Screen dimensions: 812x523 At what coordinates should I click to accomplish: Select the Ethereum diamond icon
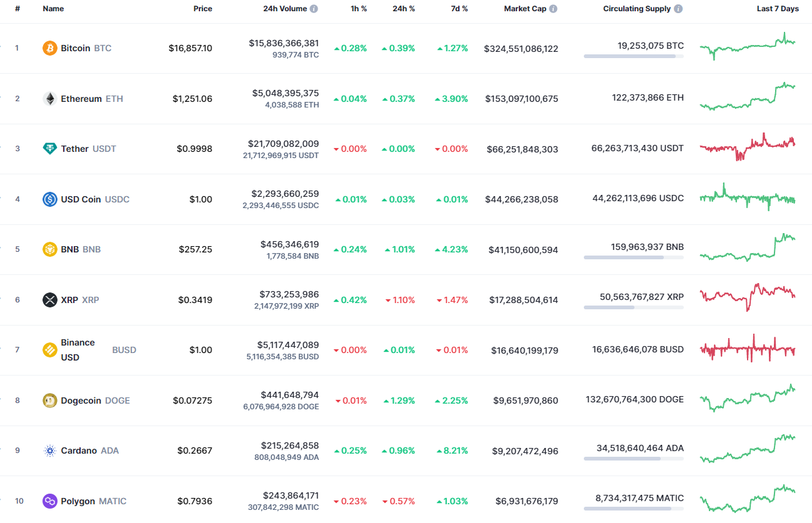pyautogui.click(x=50, y=98)
